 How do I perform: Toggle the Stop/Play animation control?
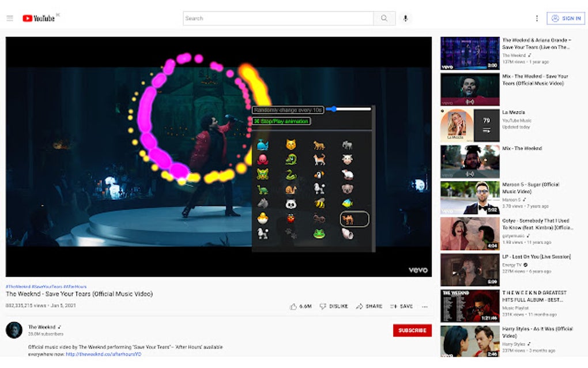tap(281, 121)
